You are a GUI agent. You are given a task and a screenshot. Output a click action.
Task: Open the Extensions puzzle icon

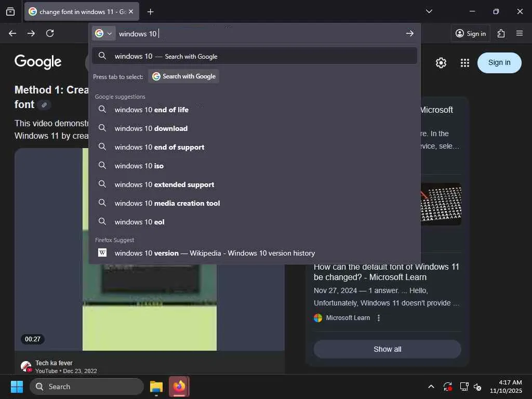tap(501, 33)
